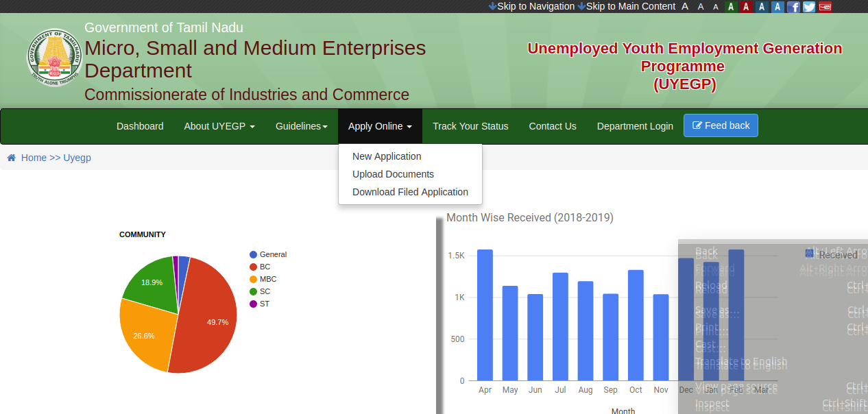868x414 pixels.
Task: Choose Upload Documents menu entry
Action: click(393, 174)
